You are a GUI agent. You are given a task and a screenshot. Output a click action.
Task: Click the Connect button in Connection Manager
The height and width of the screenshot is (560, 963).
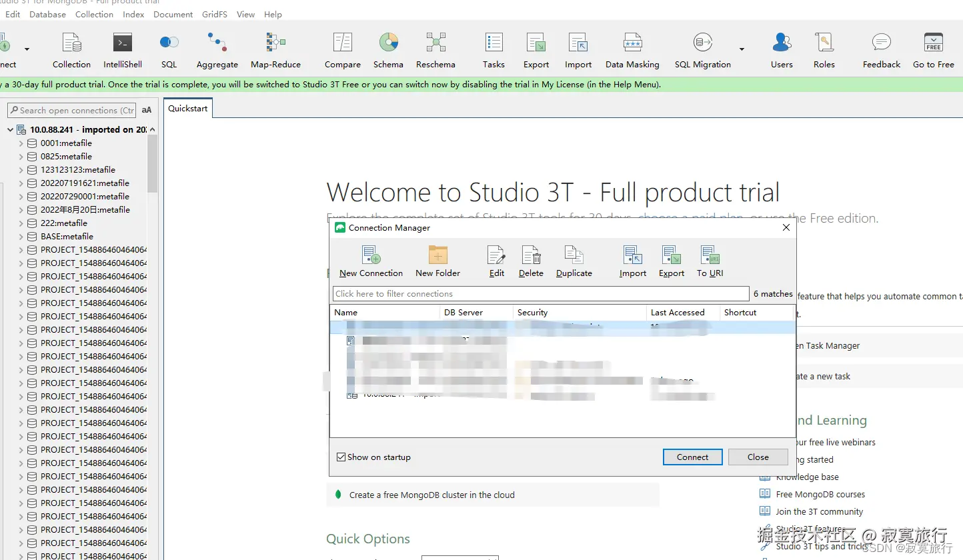click(692, 457)
